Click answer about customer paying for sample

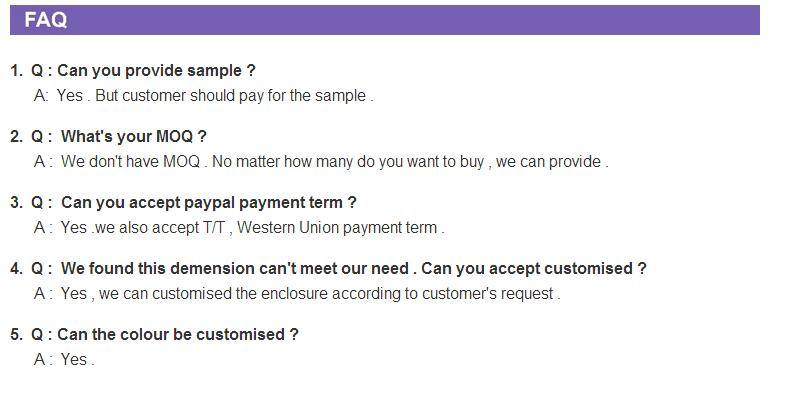coord(204,95)
